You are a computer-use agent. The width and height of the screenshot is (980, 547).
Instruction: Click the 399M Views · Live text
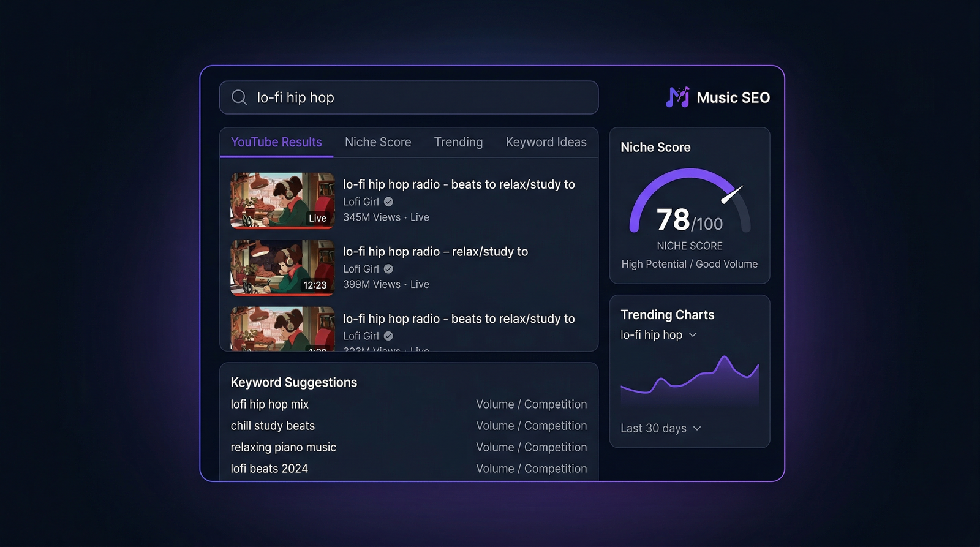(386, 284)
